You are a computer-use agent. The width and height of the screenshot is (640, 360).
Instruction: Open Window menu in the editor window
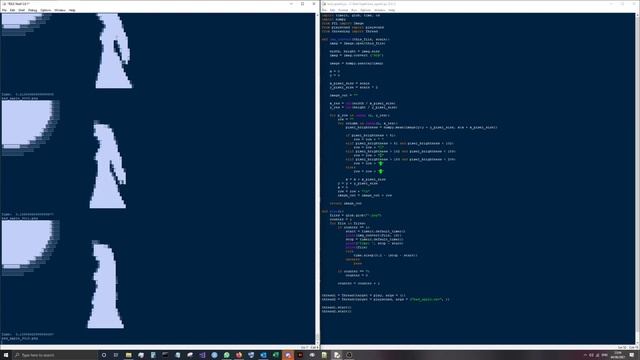pyautogui.click(x=380, y=10)
